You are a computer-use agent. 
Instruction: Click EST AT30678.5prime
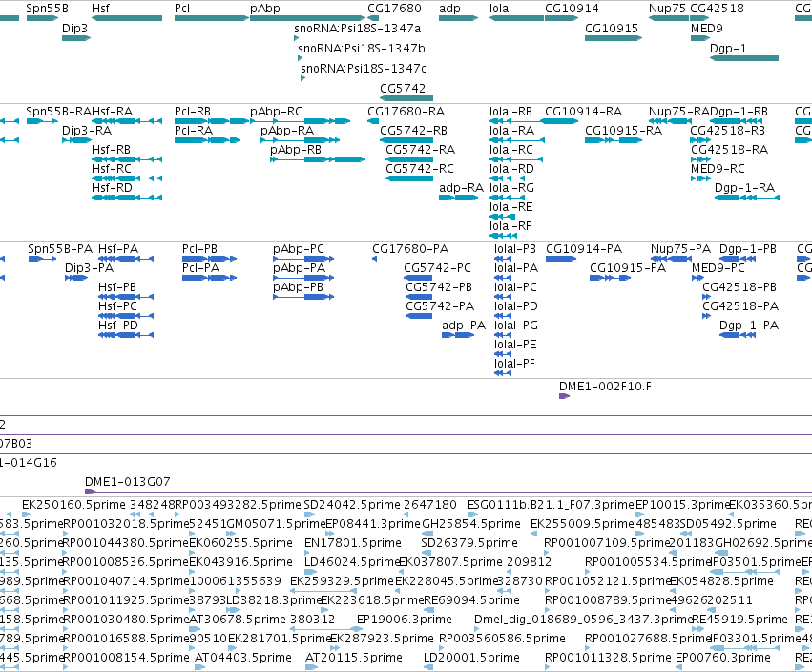pos(238,619)
